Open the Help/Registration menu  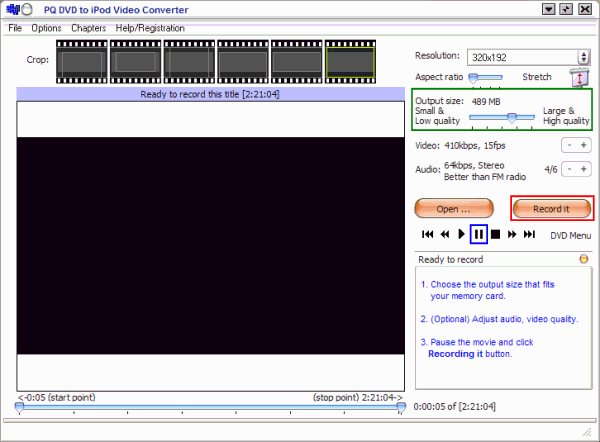point(150,28)
